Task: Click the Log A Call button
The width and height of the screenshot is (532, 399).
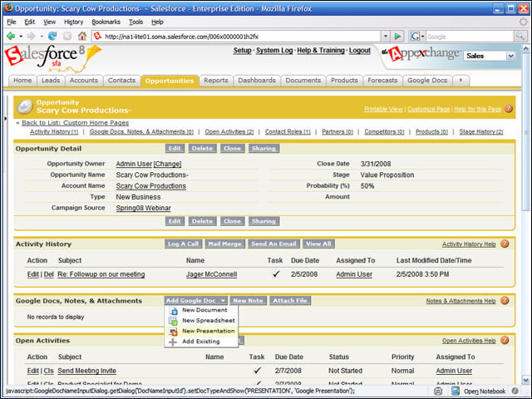Action: point(183,244)
